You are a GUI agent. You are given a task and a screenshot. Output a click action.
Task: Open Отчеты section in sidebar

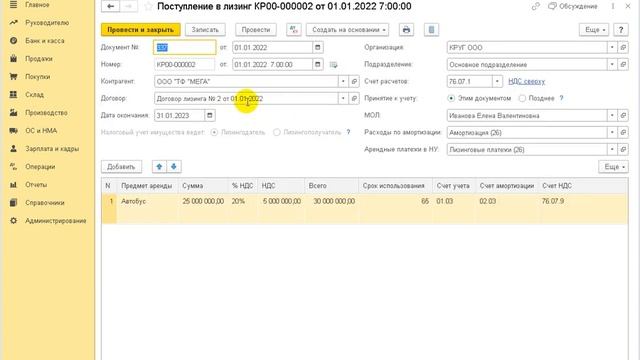36,184
